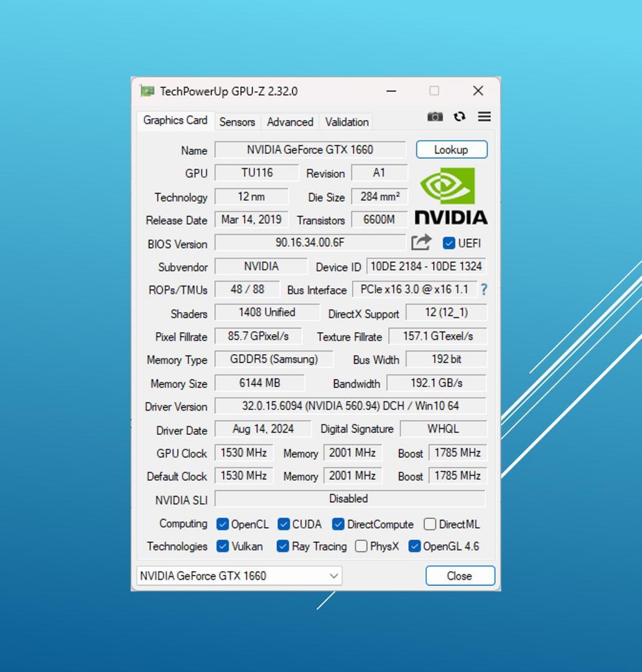Click the Shaders value 1408 Unified
Screen dimensions: 642x672
[x=267, y=312]
